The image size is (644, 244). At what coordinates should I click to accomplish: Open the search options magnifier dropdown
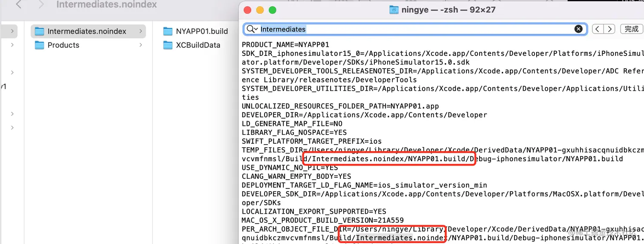pyautogui.click(x=252, y=29)
